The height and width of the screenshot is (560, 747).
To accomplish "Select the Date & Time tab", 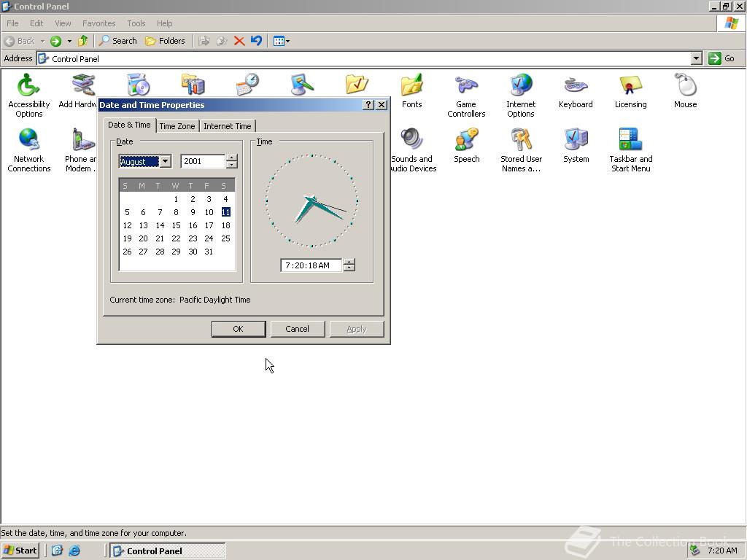I will (x=129, y=125).
